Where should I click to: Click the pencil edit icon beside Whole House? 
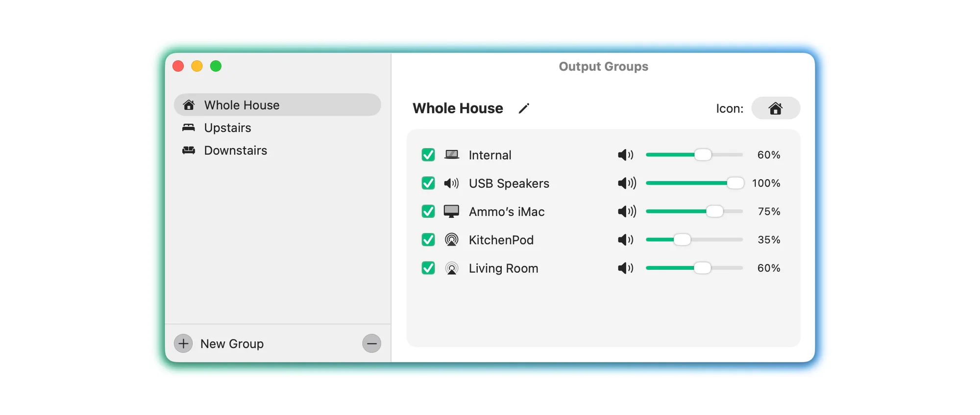[524, 108]
